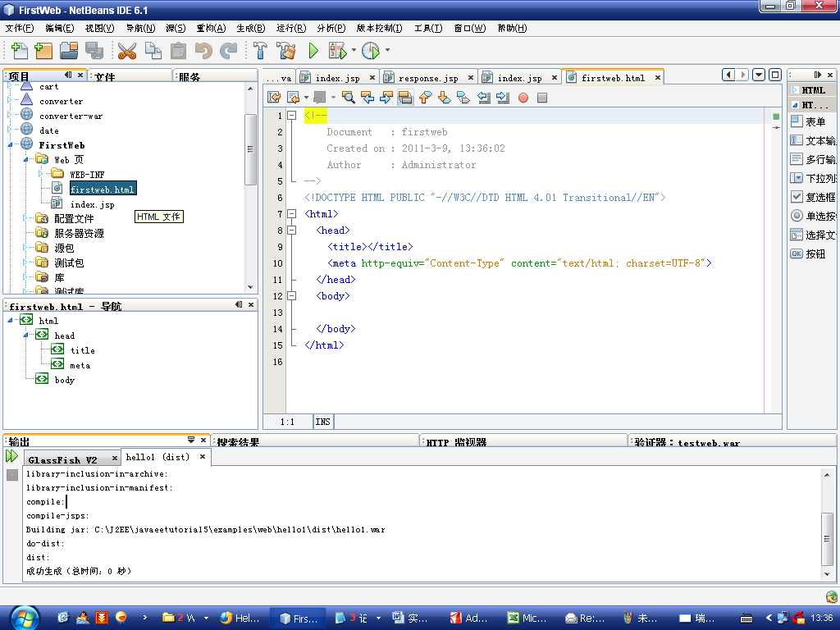
Task: Maximize the editor window icon
Action: click(x=774, y=75)
